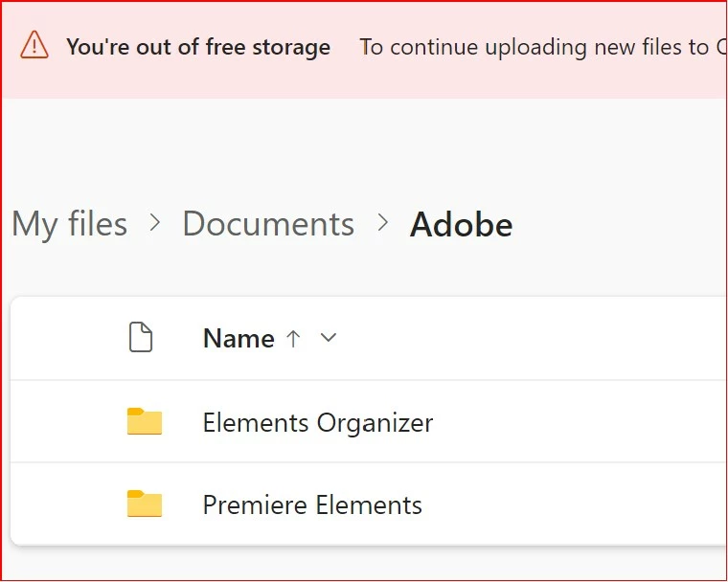
Task: Click the "You're out of free storage" heading
Action: point(198,47)
